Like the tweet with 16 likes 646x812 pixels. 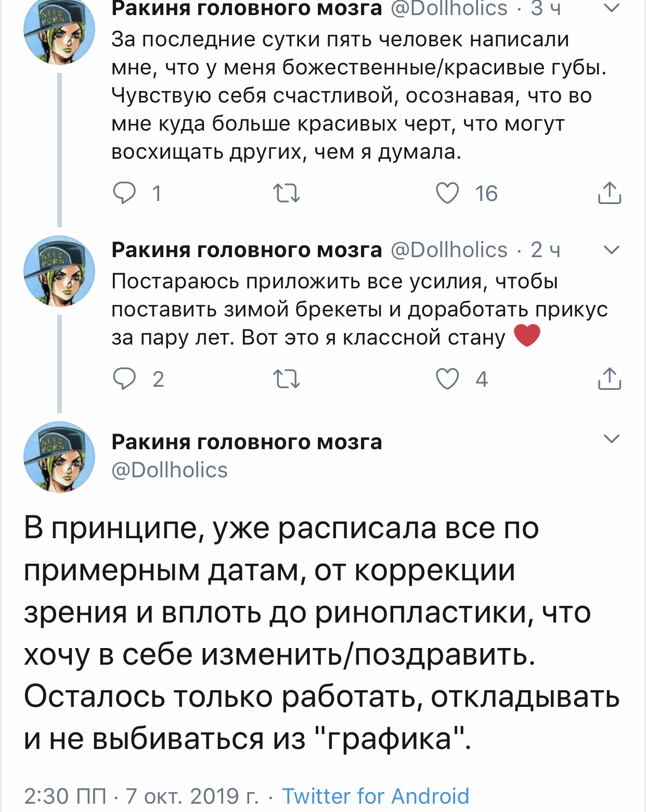tap(447, 193)
